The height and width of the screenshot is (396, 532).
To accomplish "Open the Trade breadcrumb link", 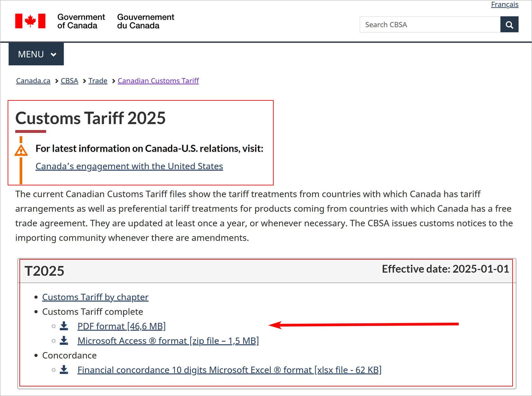I will click(98, 81).
